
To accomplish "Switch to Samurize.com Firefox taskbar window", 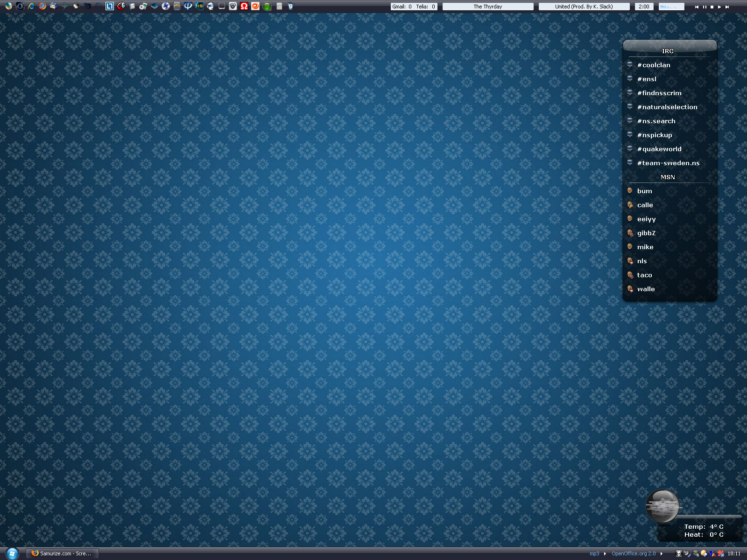I will point(62,553).
